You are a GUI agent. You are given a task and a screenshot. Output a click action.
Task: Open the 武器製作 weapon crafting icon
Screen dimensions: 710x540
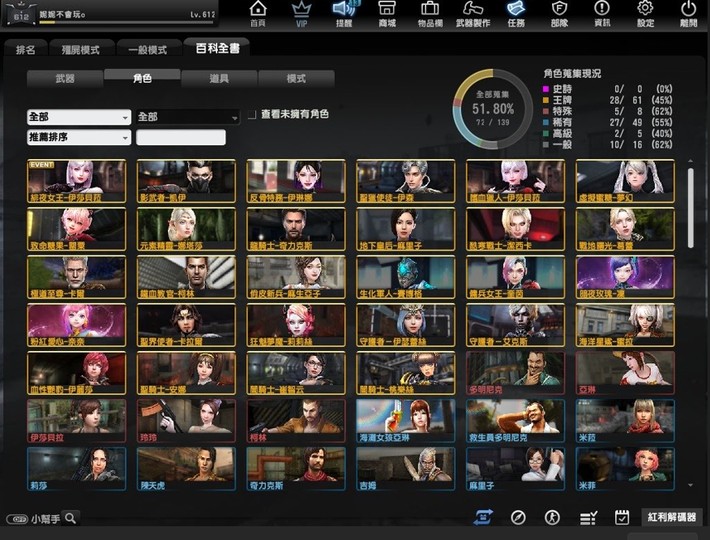473,14
